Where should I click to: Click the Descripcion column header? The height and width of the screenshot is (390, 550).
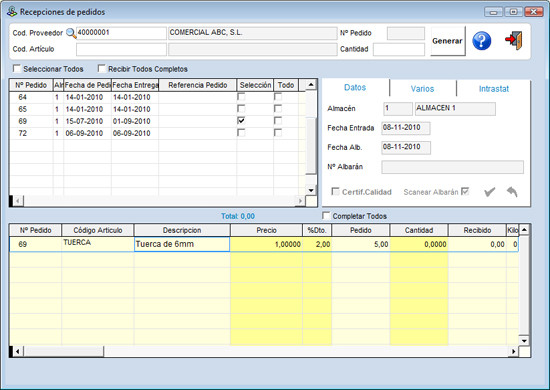click(182, 230)
